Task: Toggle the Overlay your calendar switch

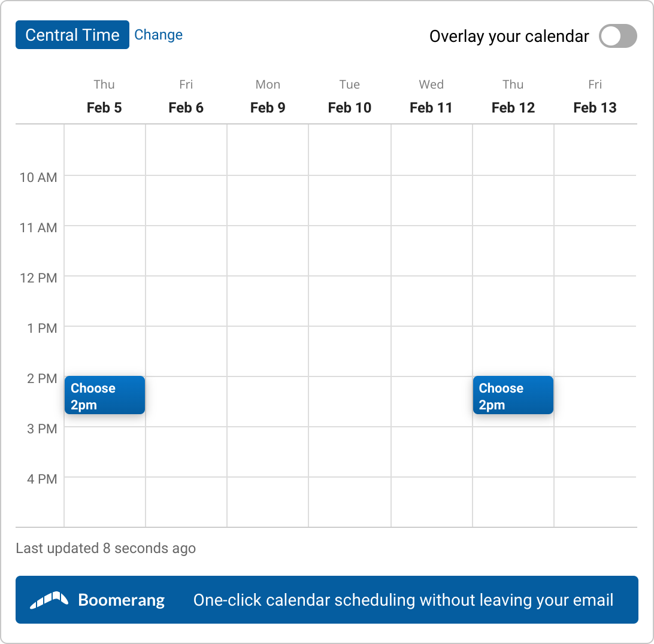Action: click(x=617, y=36)
